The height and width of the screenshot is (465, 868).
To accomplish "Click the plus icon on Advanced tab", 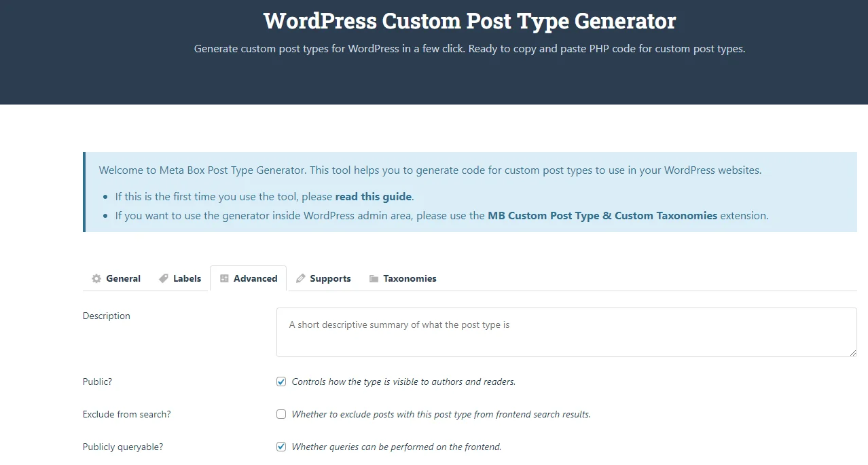I will (224, 278).
